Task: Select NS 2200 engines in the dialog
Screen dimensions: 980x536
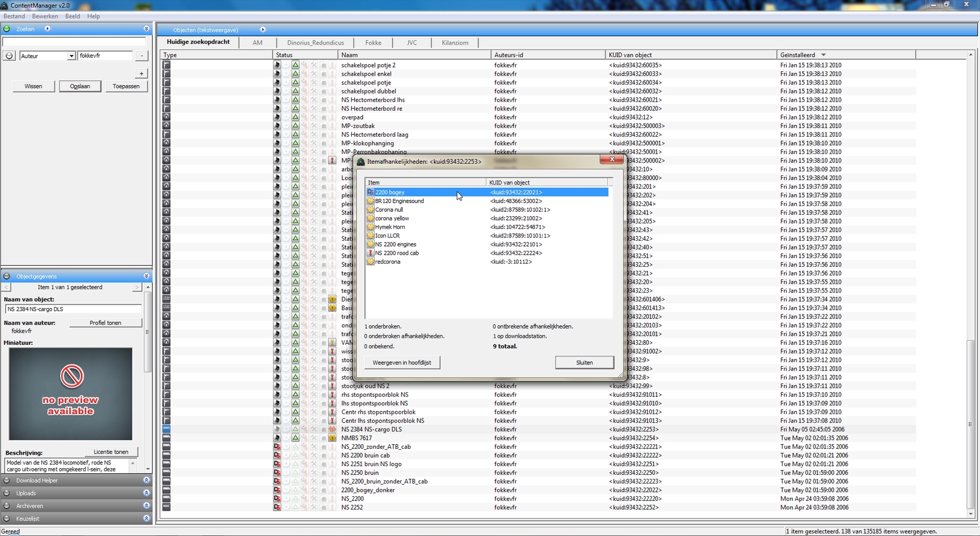Action: 487,244
